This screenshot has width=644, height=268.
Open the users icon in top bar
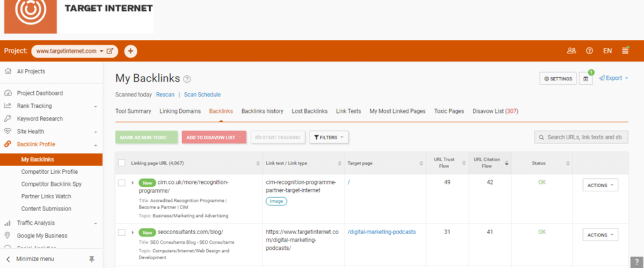point(572,51)
